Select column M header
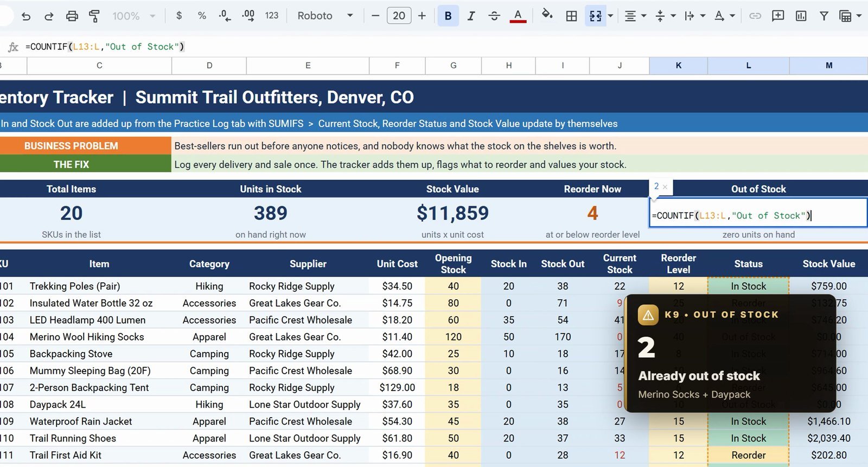 829,66
